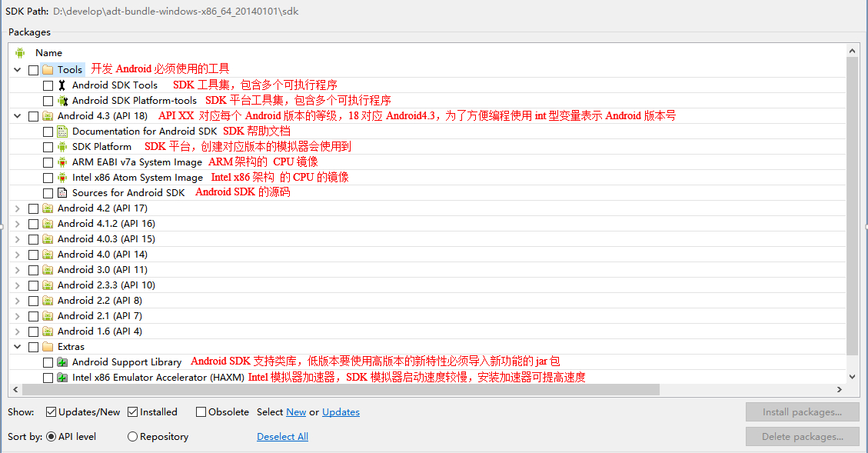Expand the Android 4.0 (API 14) node
Screen dimensions: 868x453
coord(17,255)
